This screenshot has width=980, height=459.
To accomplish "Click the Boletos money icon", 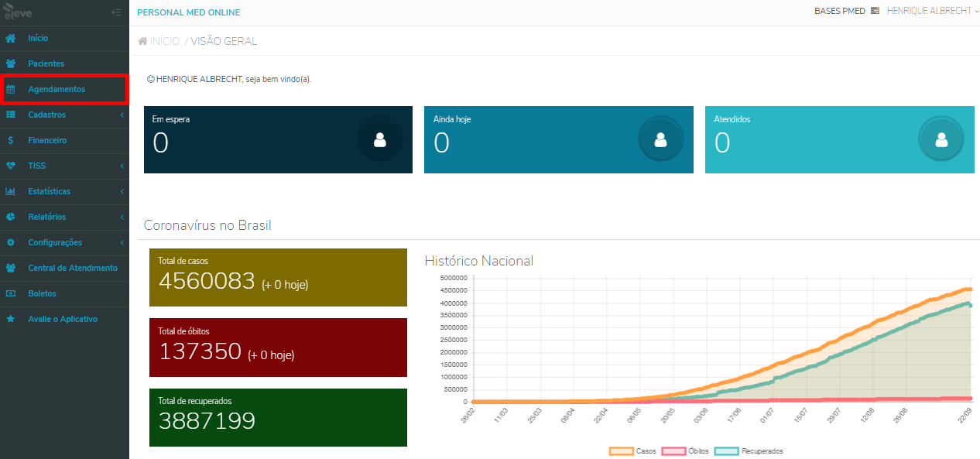I will [x=11, y=293].
